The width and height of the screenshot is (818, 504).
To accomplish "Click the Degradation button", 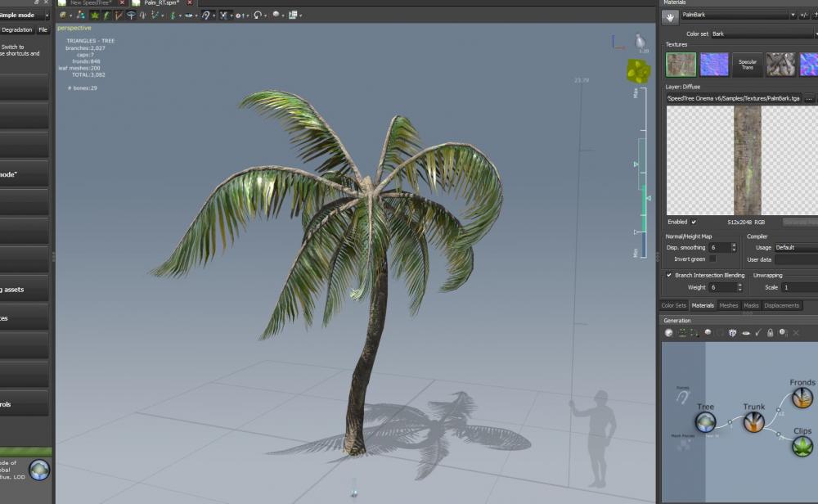I will tap(16, 29).
